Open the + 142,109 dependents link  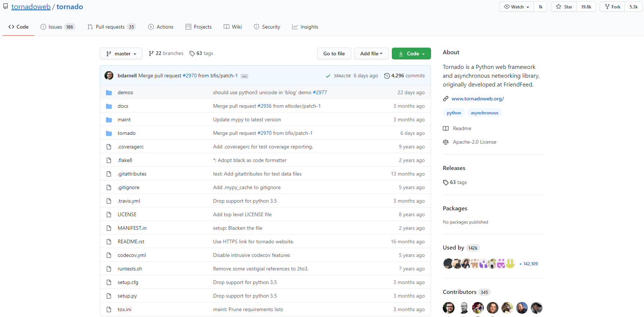529,264
